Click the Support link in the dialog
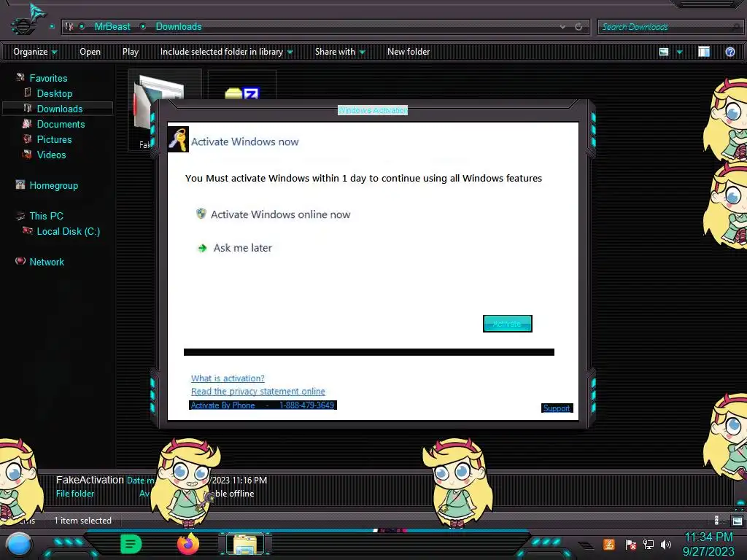 click(x=557, y=408)
